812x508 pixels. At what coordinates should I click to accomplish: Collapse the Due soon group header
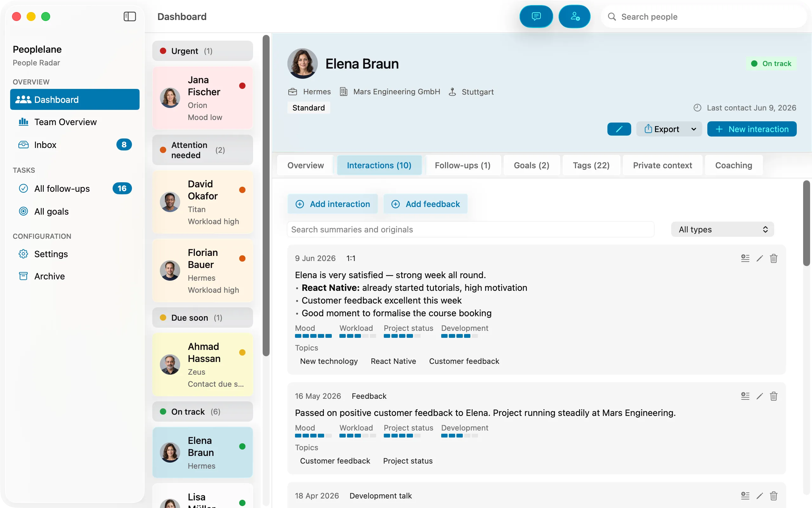click(x=202, y=317)
